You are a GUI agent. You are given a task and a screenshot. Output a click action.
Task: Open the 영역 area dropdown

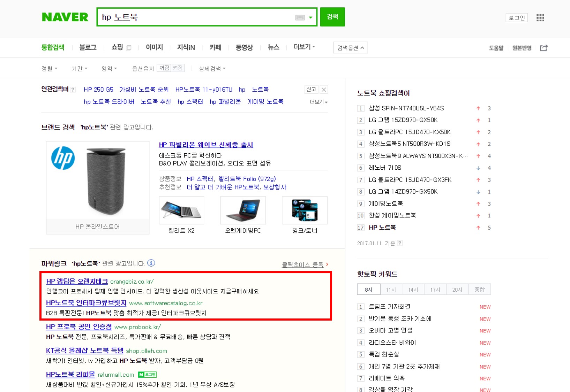(109, 69)
